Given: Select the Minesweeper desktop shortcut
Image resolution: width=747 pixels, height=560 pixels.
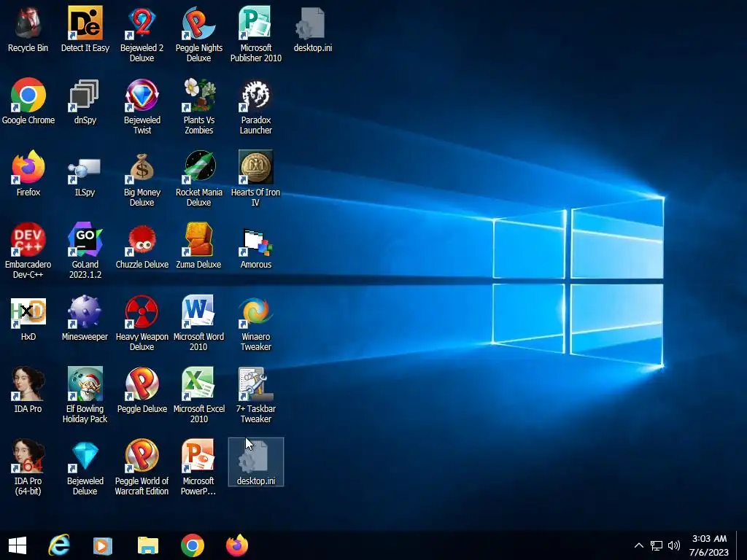Looking at the screenshot, I should [85, 318].
